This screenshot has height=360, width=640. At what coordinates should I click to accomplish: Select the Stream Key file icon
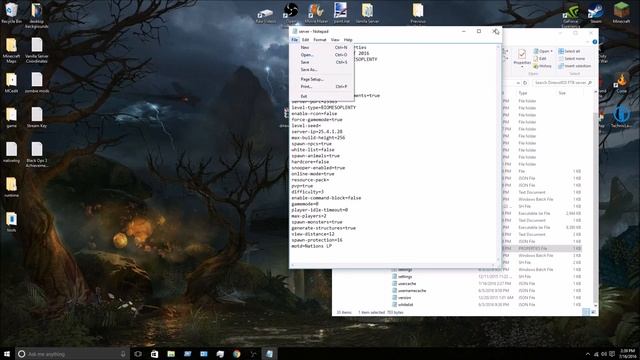pos(37,118)
